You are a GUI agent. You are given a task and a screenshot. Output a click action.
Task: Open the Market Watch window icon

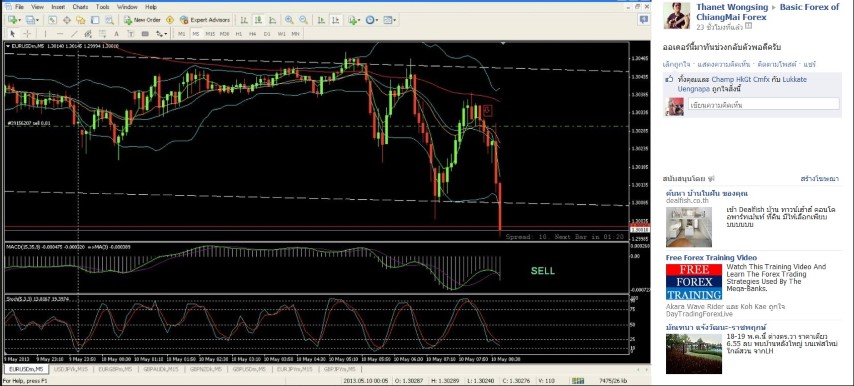tap(52, 20)
